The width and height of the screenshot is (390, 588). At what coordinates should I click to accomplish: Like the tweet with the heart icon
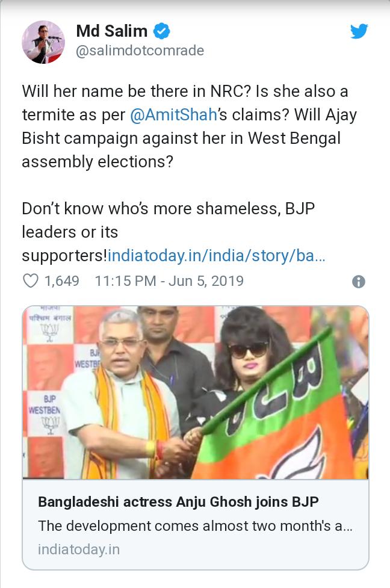pos(31,280)
